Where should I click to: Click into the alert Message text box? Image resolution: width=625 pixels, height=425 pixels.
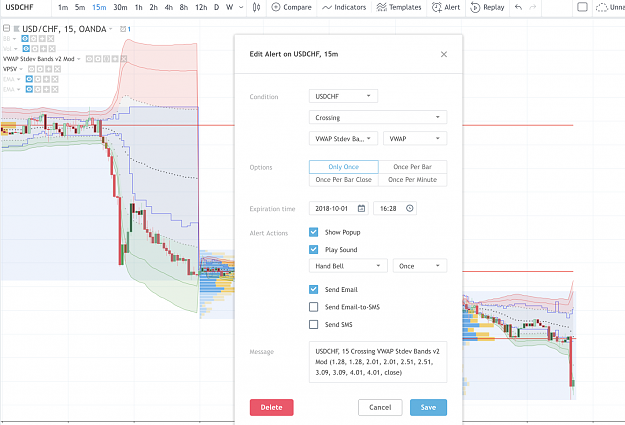[378, 362]
